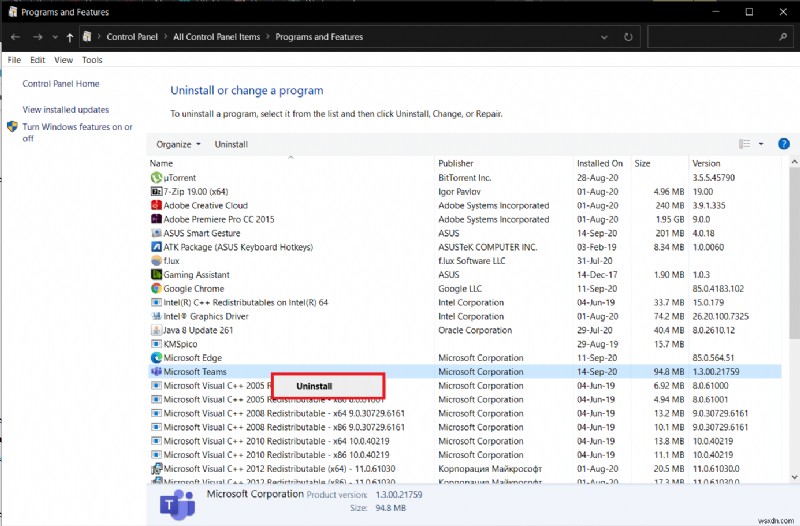
Task: Click the 1.95 GB size cell
Action: click(x=670, y=219)
